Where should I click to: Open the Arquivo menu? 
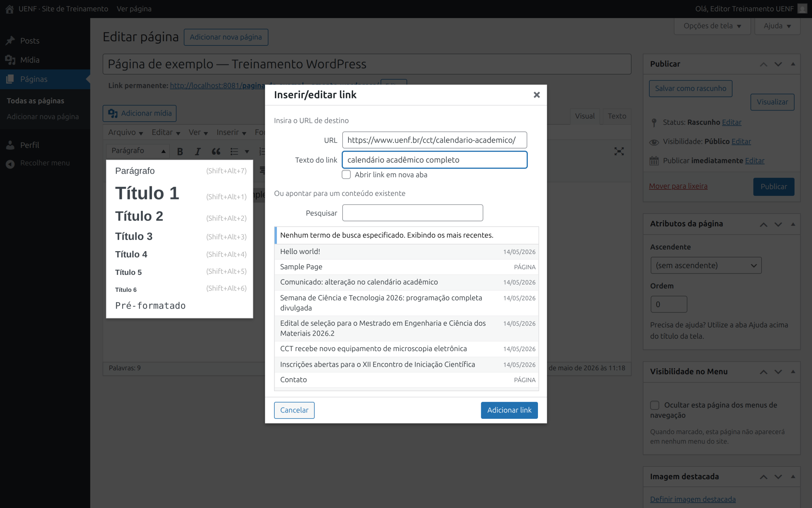[x=126, y=132]
